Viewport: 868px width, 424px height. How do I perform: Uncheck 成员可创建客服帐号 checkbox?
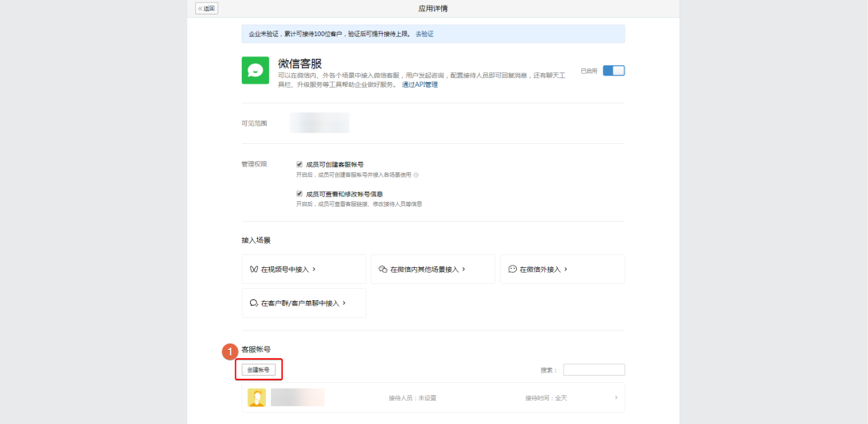[x=300, y=165]
